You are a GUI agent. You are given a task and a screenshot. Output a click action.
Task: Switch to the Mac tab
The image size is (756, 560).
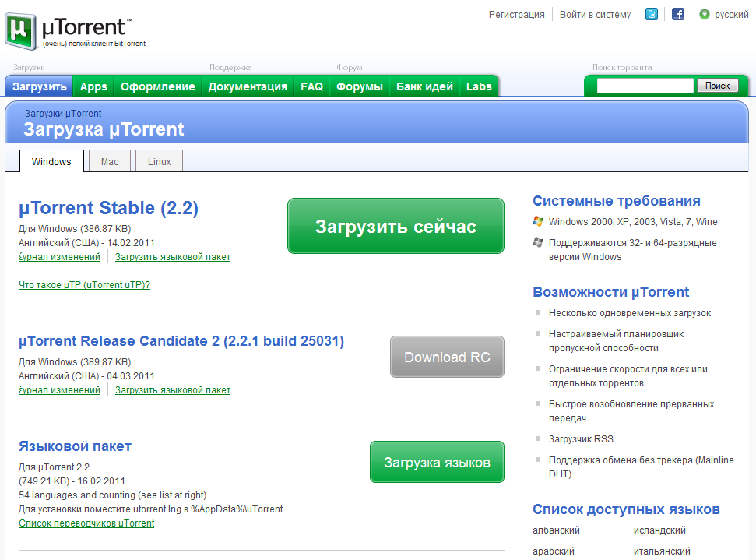tap(110, 161)
